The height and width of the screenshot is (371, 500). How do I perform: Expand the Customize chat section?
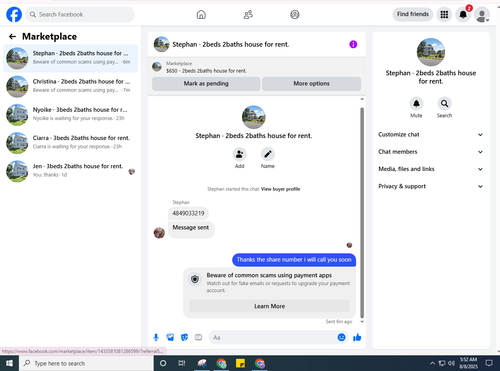pos(430,135)
